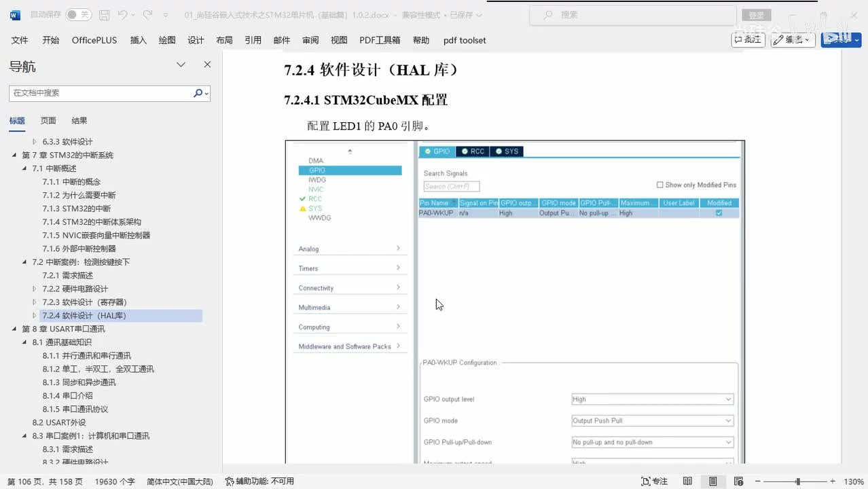Collapse the 第 8 章 USART串口通讯 heading

pos(14,329)
